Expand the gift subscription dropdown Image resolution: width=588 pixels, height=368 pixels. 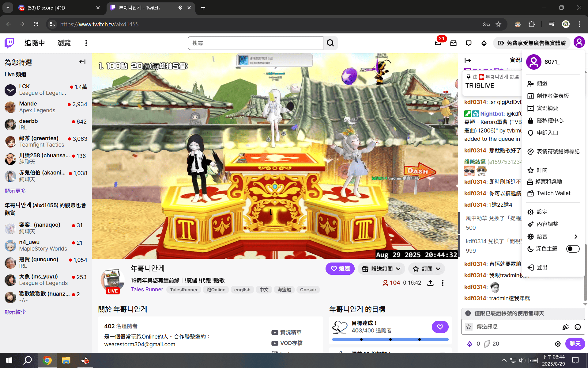(381, 269)
